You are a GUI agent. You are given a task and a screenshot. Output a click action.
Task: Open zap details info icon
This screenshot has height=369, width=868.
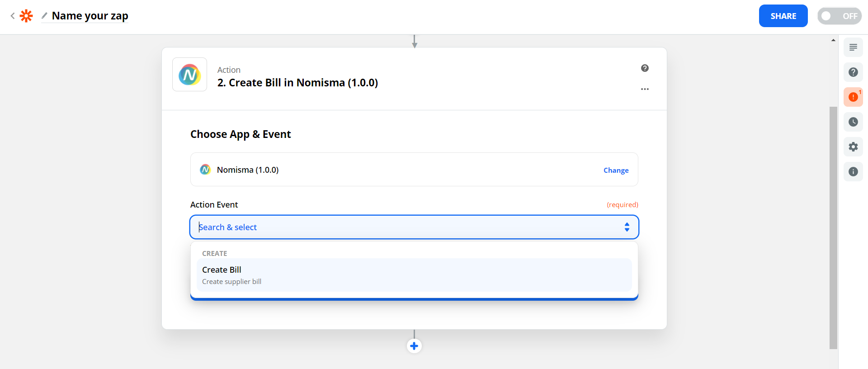pyautogui.click(x=853, y=171)
